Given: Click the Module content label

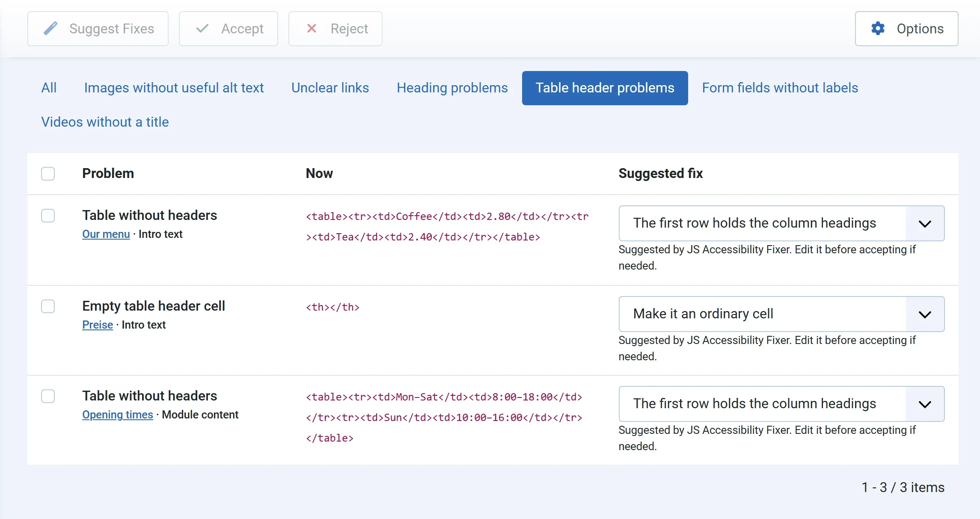Looking at the screenshot, I should (200, 415).
